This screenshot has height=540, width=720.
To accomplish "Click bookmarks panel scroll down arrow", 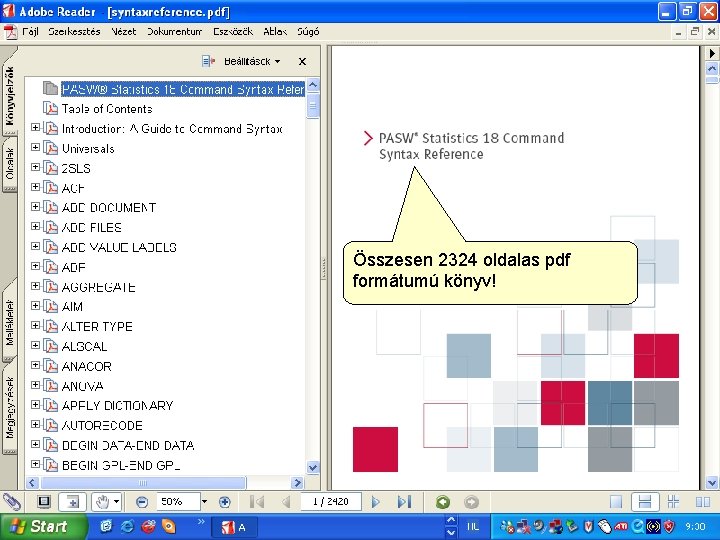I will [313, 467].
